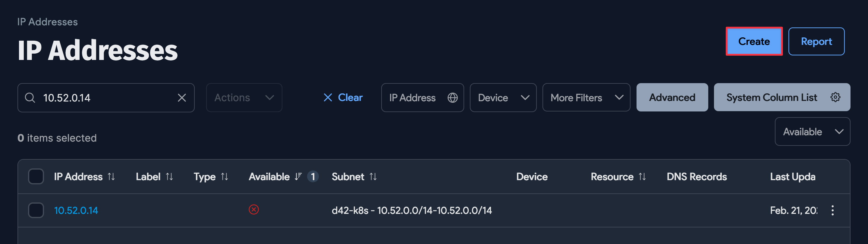
Task: Click the globe icon on IP Address filter
Action: pos(453,98)
